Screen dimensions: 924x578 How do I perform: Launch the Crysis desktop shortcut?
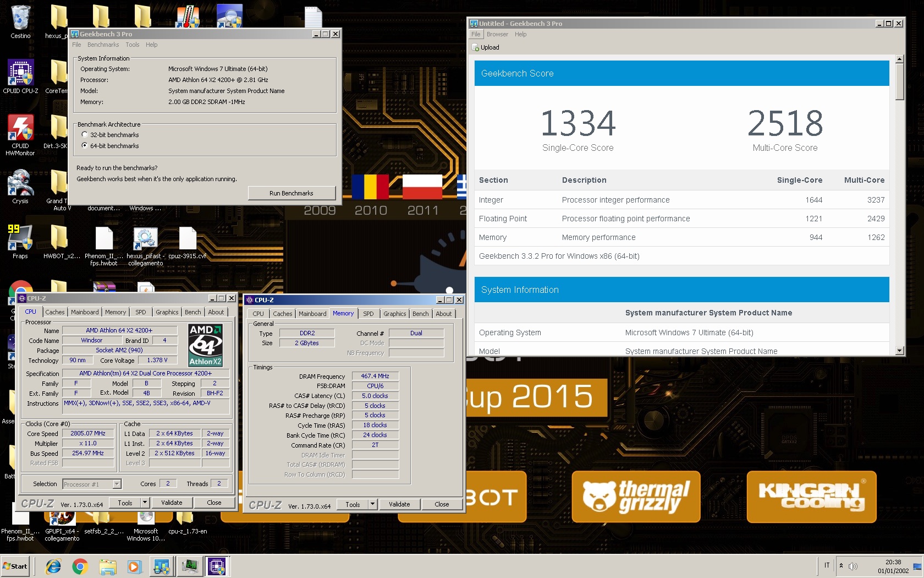(20, 187)
